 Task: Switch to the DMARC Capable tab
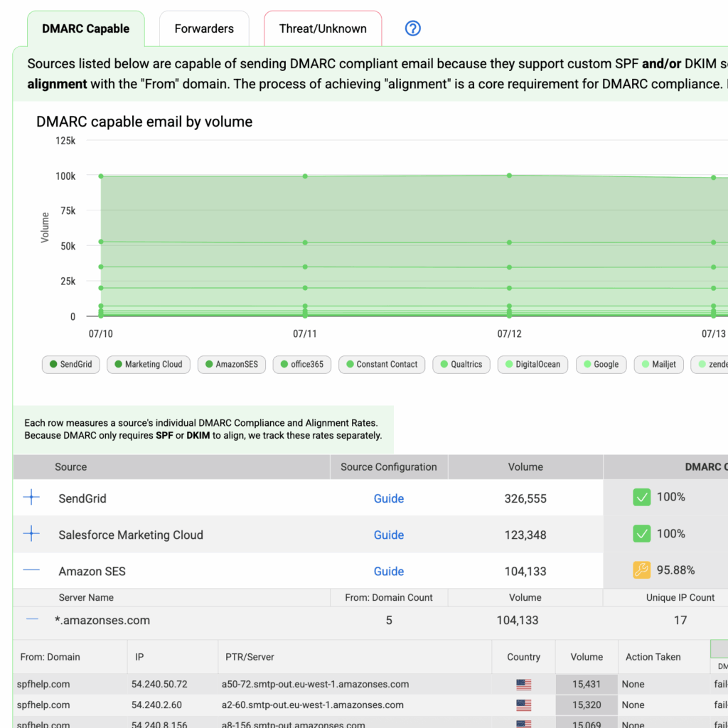tap(86, 28)
